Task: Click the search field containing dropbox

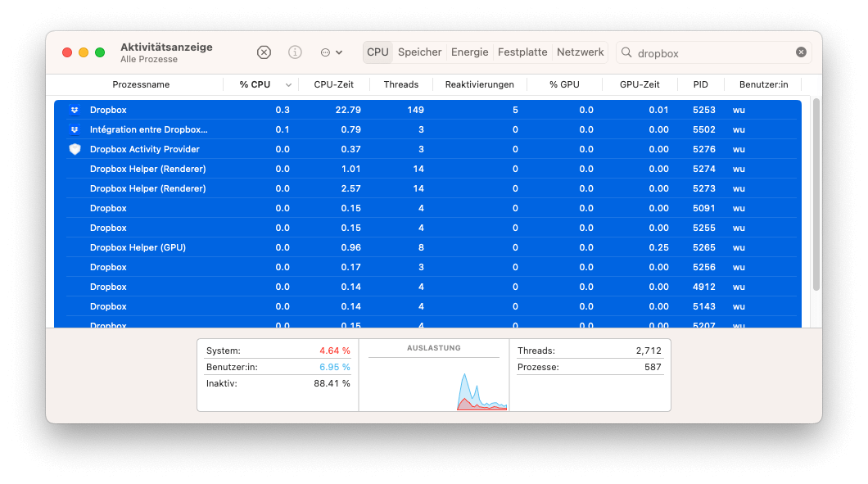Action: [713, 52]
